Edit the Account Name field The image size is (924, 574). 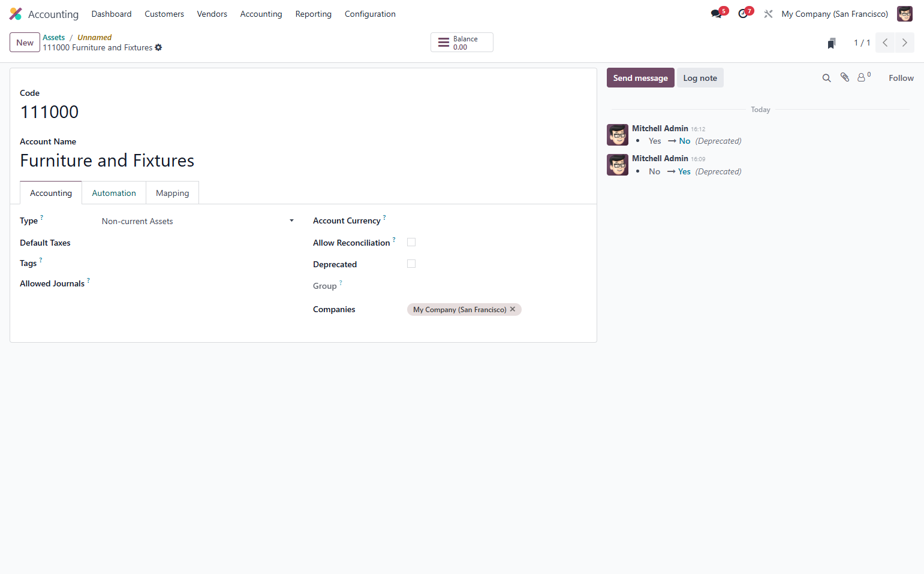(x=303, y=161)
